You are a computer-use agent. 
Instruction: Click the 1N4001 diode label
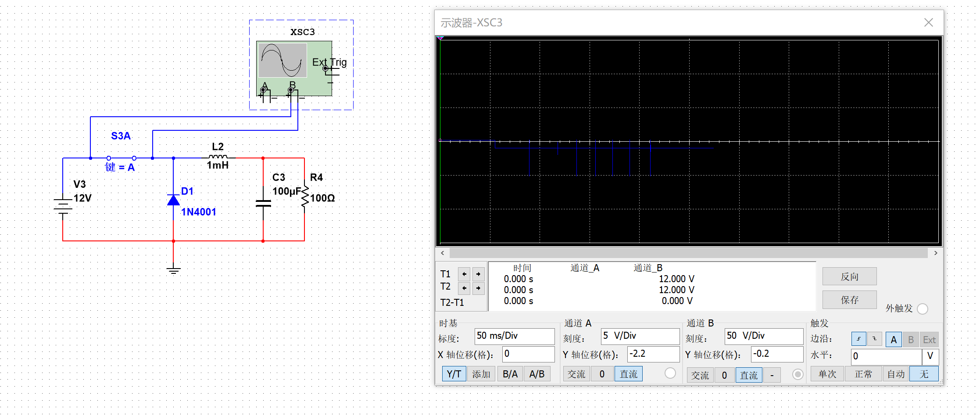(199, 212)
